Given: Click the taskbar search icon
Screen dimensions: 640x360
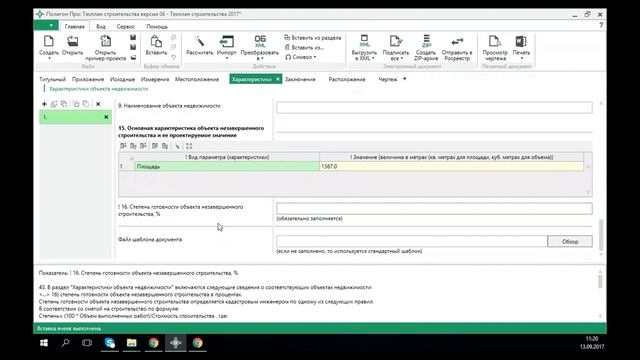Looking at the screenshot, I should coord(65,343).
